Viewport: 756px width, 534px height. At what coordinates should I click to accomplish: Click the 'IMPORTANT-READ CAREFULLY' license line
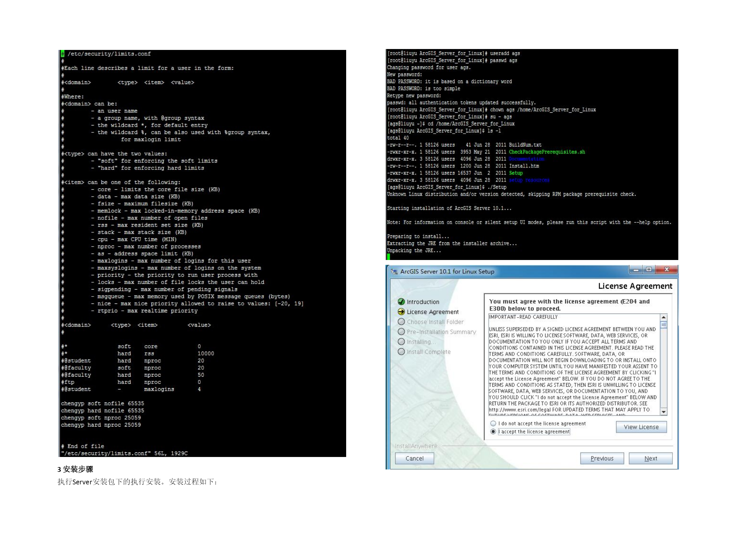click(523, 317)
